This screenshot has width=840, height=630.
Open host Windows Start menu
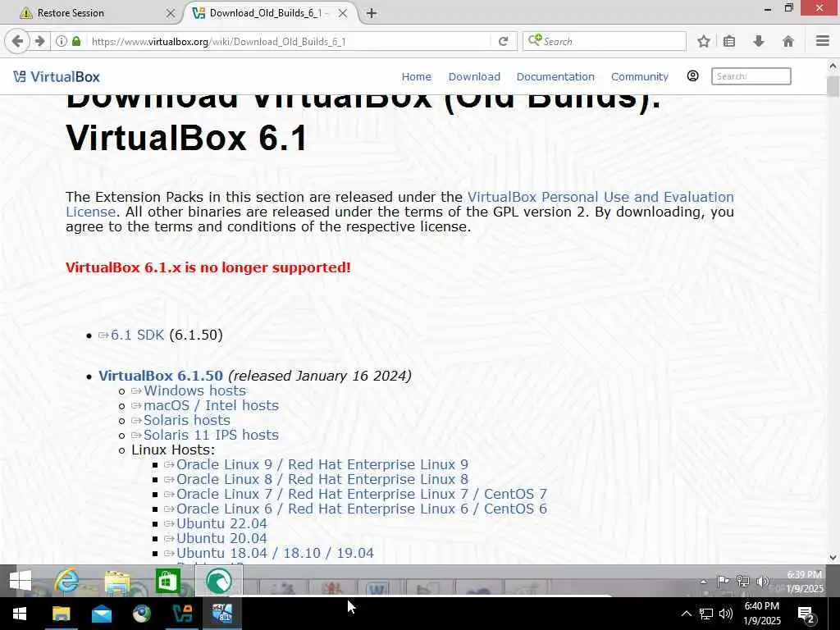20,614
